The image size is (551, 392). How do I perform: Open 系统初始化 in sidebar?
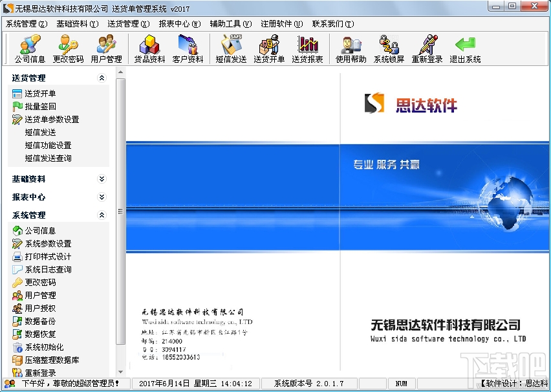pos(38,347)
